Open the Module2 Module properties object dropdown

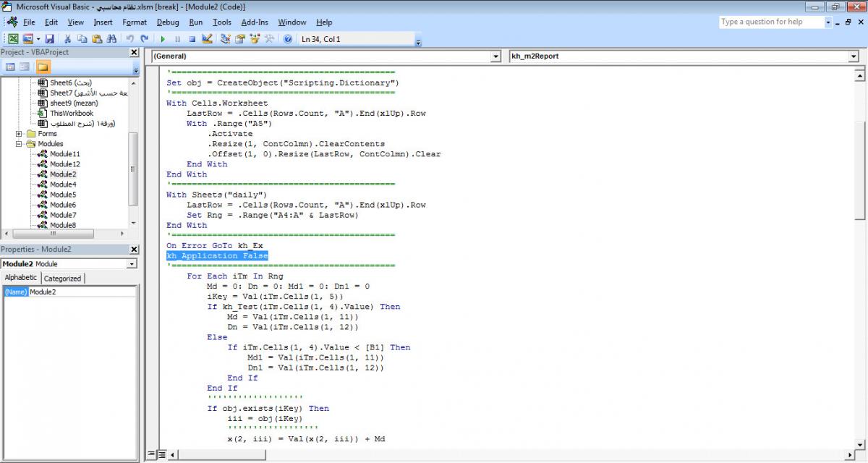(x=131, y=264)
